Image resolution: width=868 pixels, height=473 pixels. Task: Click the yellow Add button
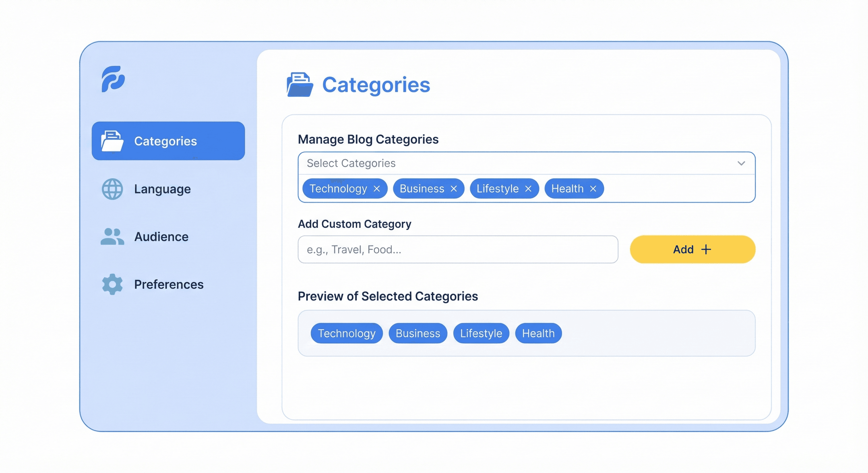point(692,249)
